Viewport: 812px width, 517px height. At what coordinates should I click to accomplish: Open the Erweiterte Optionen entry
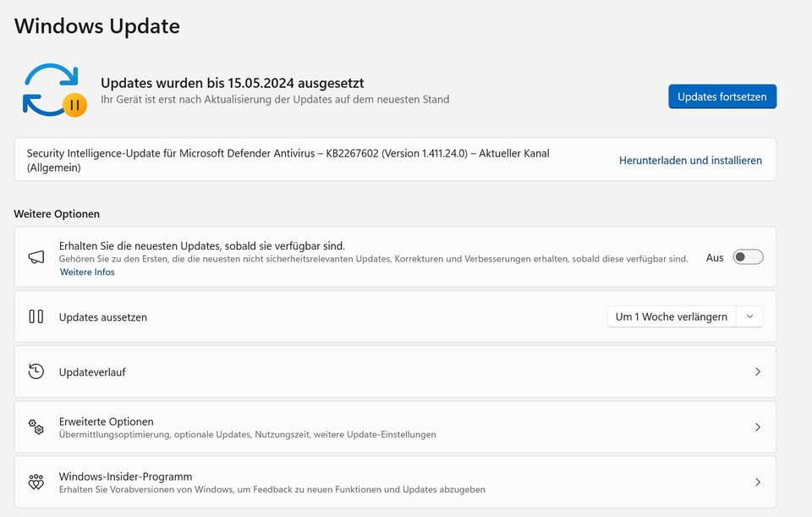point(107,421)
